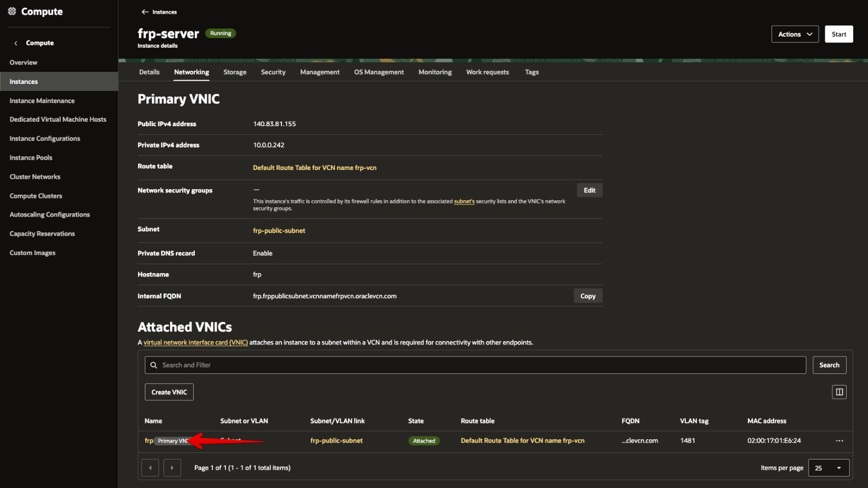Open the column settings icon
The image size is (868, 488).
tap(839, 392)
